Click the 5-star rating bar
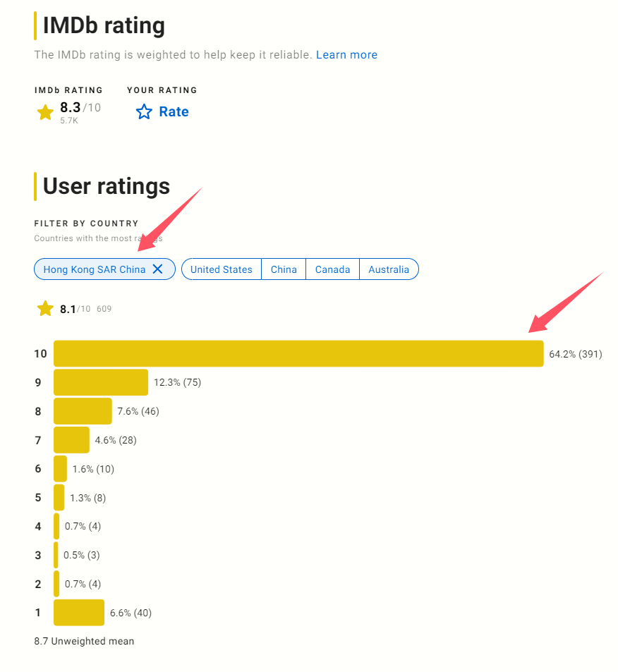 click(x=59, y=497)
